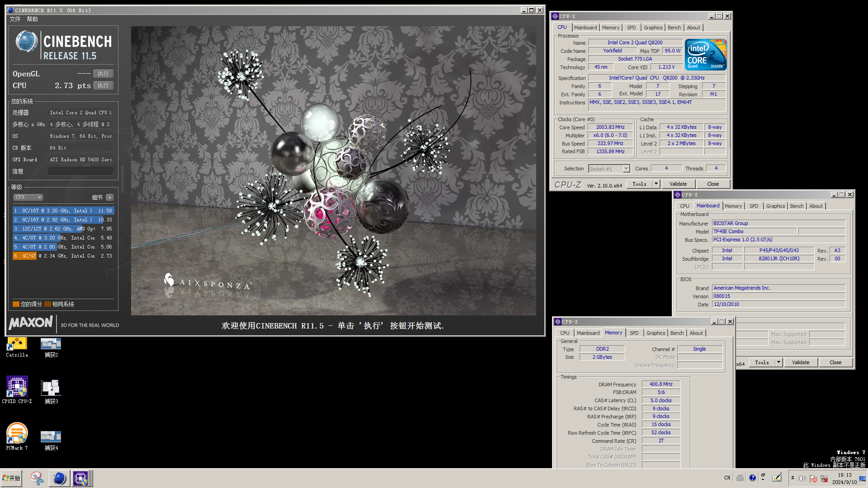Image resolution: width=868 pixels, height=488 pixels.
Task: Click the language bar help icon
Action: (752, 478)
